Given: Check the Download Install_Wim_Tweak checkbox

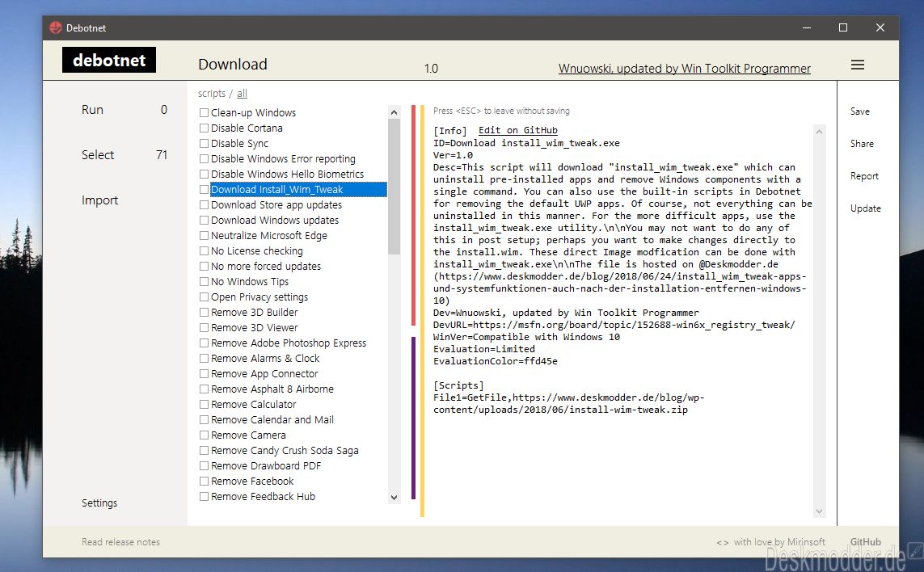Looking at the screenshot, I should [x=204, y=189].
